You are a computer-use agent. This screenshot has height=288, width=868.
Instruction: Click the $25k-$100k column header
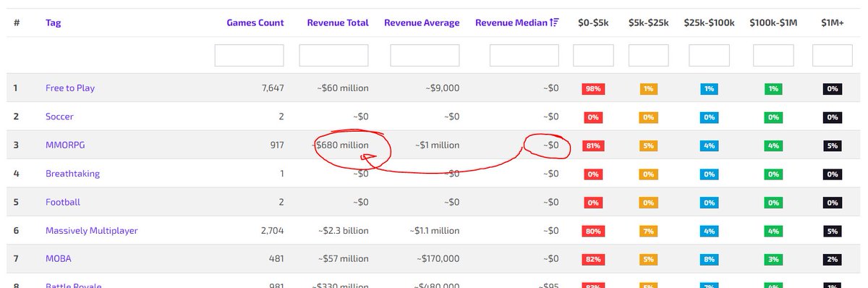pos(709,22)
